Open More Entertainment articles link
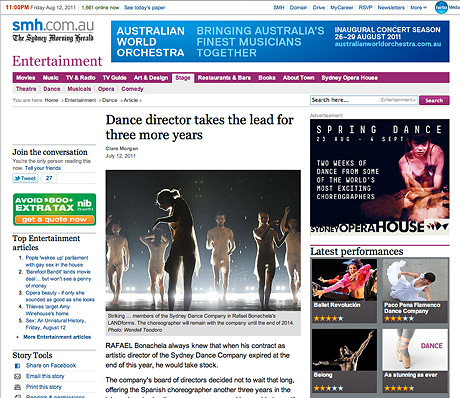The image size is (460, 398). click(x=57, y=337)
